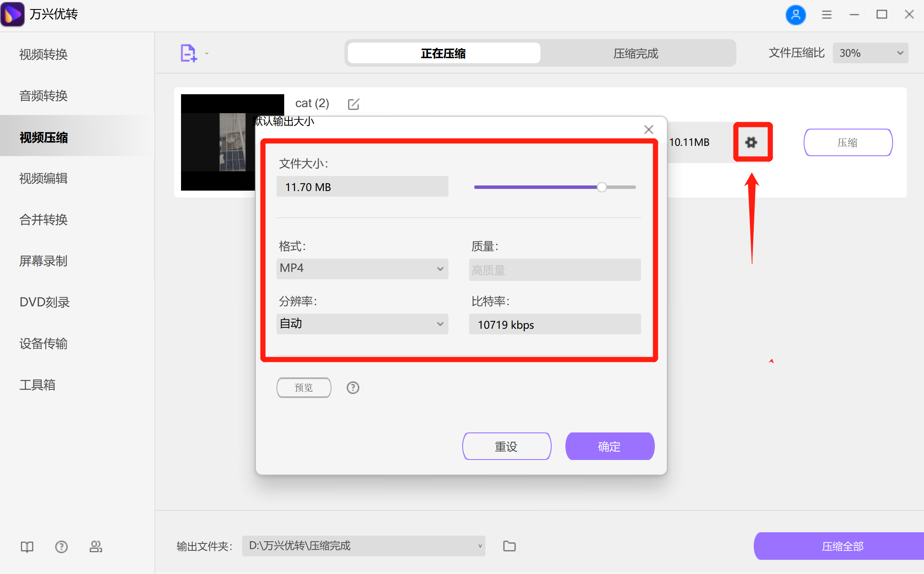Click the help icon at bottom left
This screenshot has height=574, width=924.
click(x=61, y=546)
